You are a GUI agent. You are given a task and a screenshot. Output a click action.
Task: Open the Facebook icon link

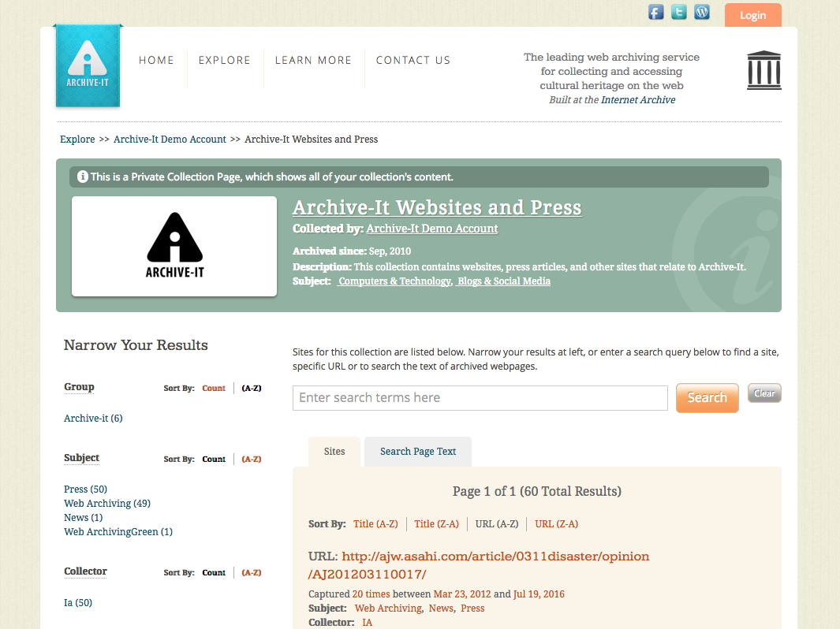pyautogui.click(x=655, y=12)
